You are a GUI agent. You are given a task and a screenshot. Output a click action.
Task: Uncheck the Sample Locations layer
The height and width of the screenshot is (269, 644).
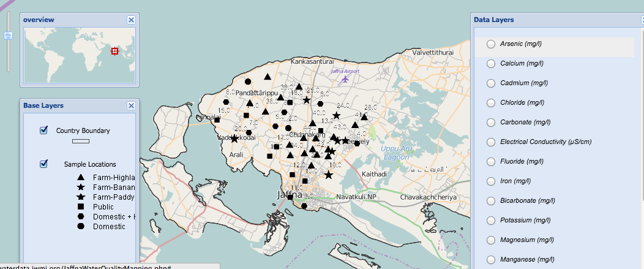point(43,164)
